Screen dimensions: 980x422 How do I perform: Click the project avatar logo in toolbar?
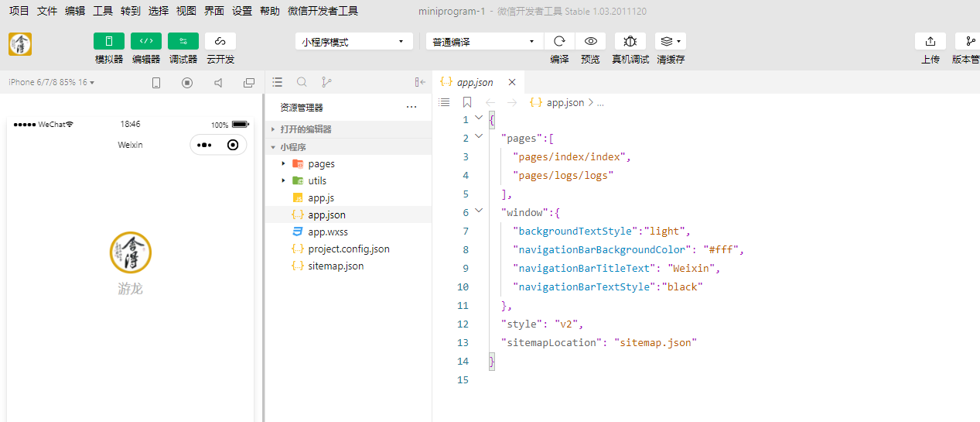20,44
